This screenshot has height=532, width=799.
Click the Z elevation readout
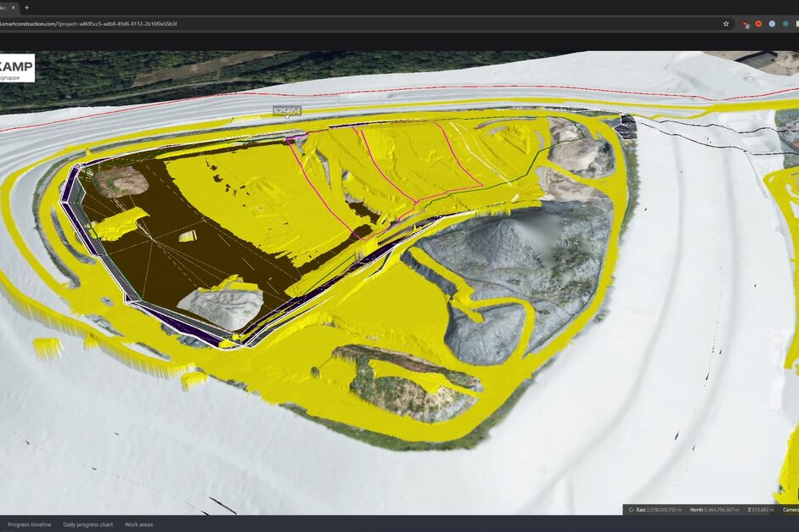761,510
